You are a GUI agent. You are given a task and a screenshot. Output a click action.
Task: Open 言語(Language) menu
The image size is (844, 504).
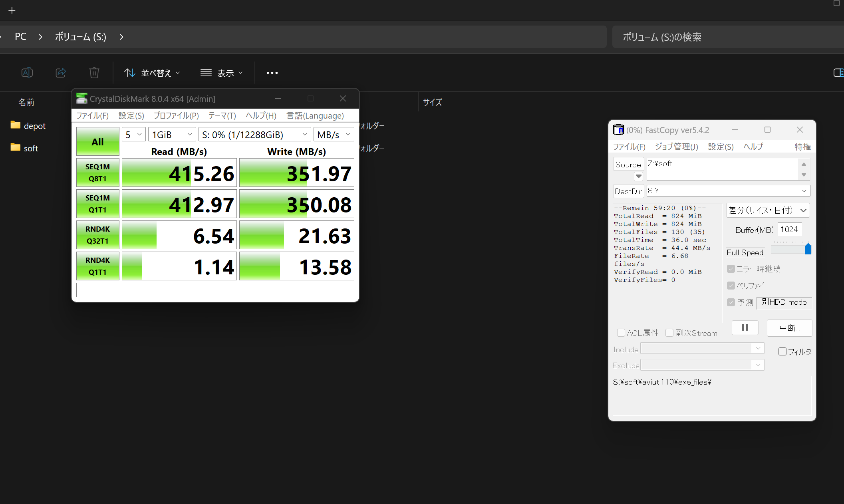point(315,116)
